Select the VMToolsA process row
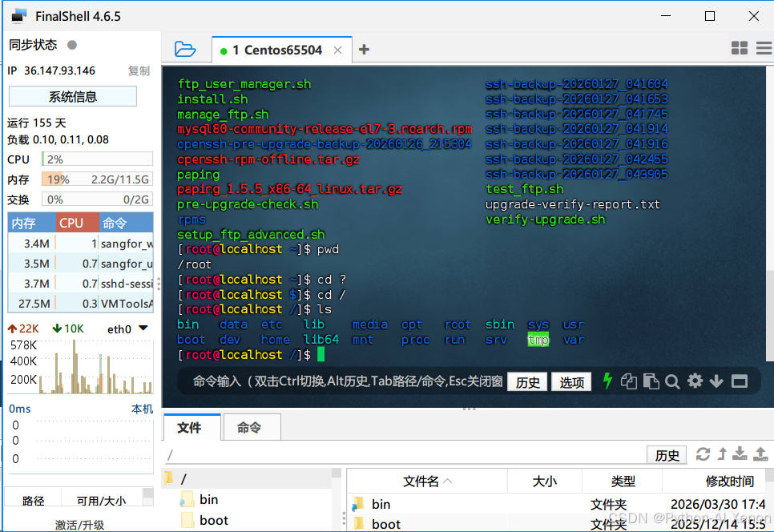774x532 pixels. 81,304
